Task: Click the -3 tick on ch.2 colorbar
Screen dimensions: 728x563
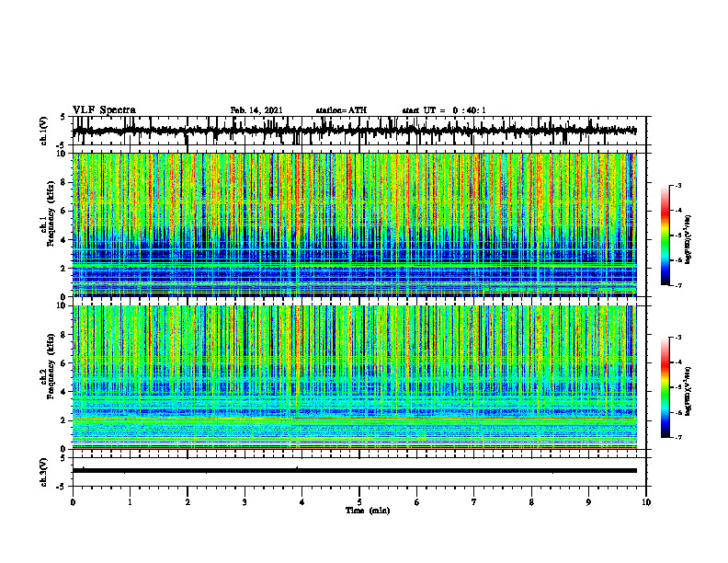Action: click(x=678, y=338)
